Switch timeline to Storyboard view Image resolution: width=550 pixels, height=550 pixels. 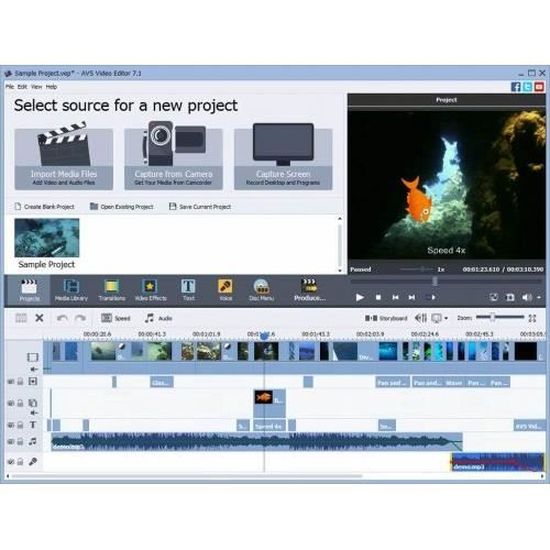(x=386, y=318)
